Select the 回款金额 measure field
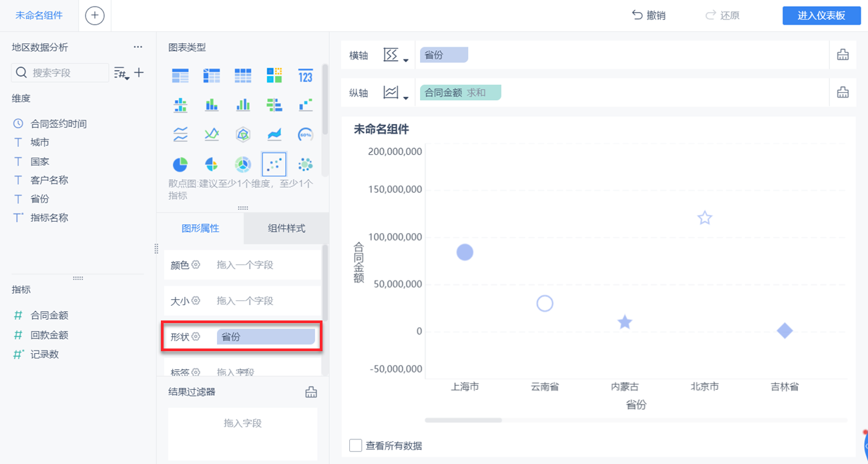Image resolution: width=868 pixels, height=464 pixels. pyautogui.click(x=49, y=335)
